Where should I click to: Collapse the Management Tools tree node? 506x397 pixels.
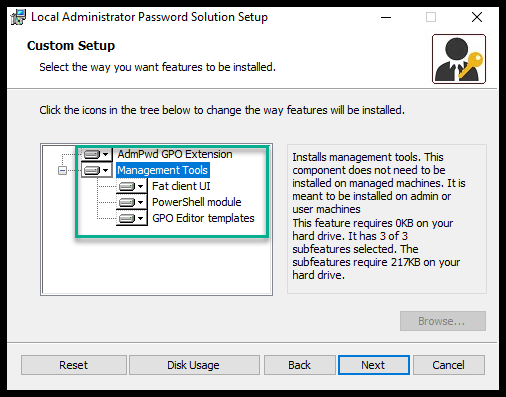click(x=62, y=171)
